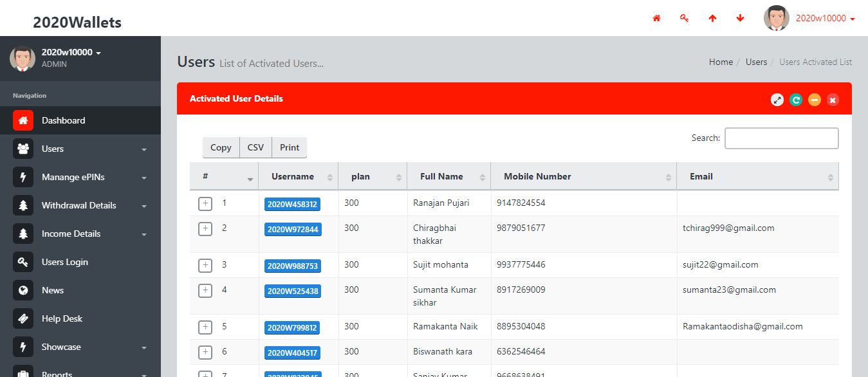Open the Dashboard menu item
Image resolution: width=868 pixels, height=377 pixels.
pos(63,120)
